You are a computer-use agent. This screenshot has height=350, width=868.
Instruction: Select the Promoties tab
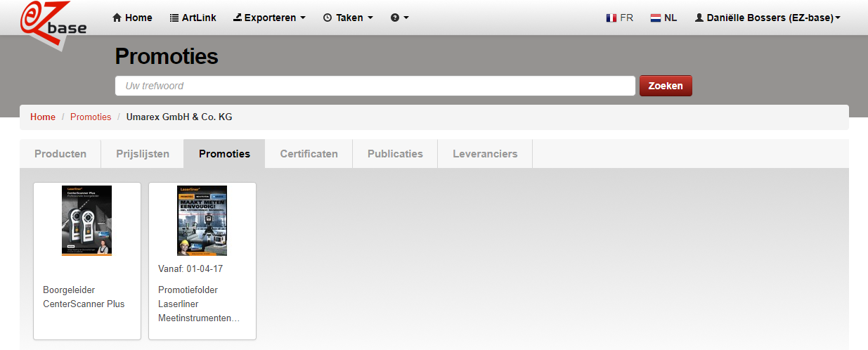pyautogui.click(x=224, y=154)
